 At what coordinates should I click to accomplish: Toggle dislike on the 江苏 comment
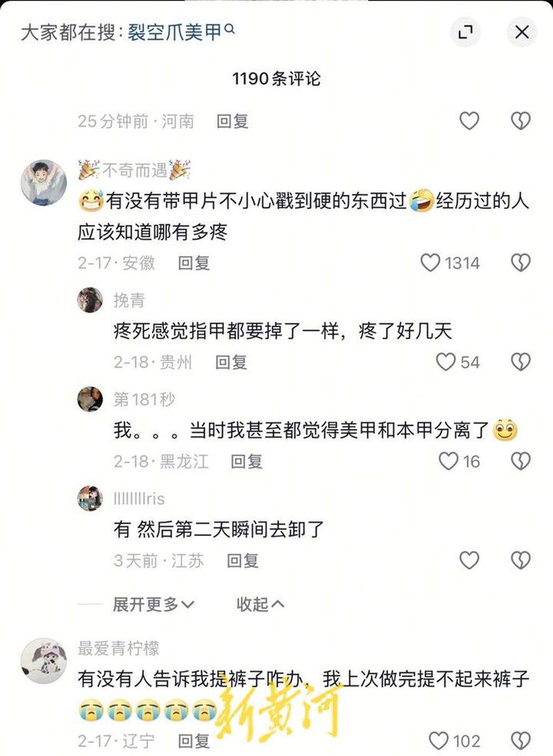coord(520,561)
